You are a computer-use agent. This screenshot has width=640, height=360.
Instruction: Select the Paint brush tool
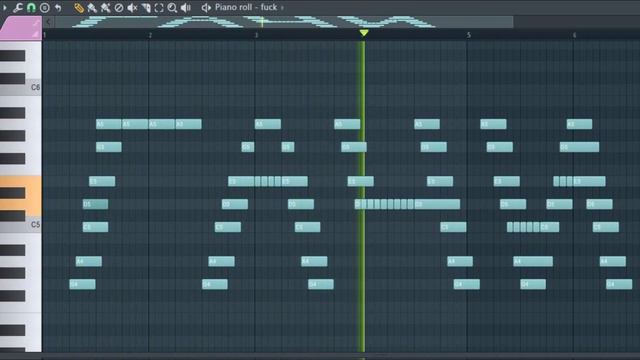click(x=92, y=7)
